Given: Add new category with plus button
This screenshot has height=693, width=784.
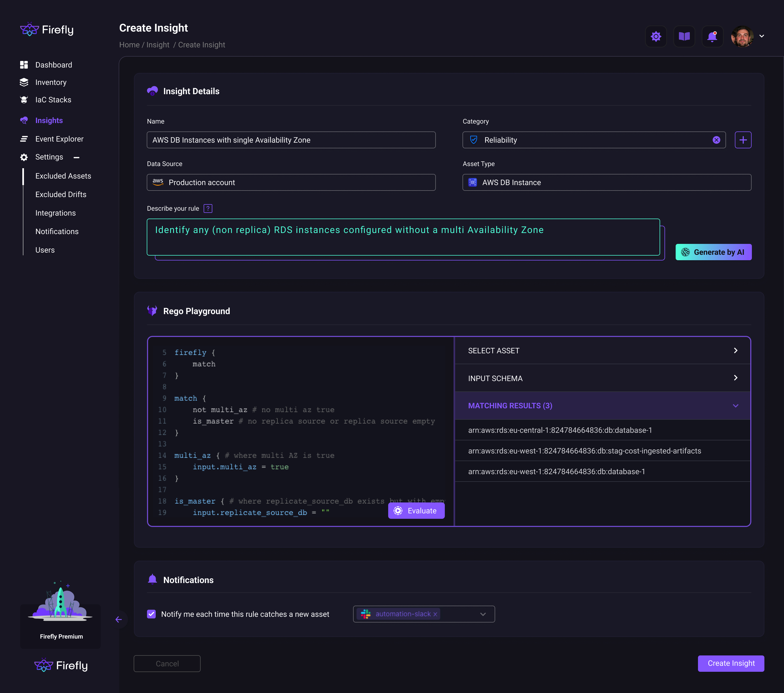Looking at the screenshot, I should 743,140.
